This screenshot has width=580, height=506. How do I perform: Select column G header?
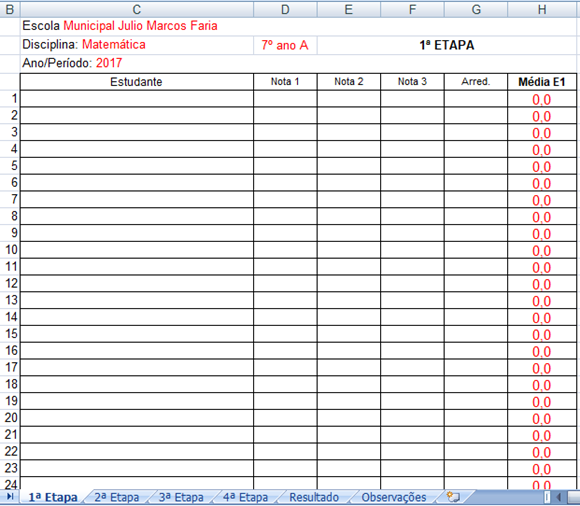click(476, 9)
